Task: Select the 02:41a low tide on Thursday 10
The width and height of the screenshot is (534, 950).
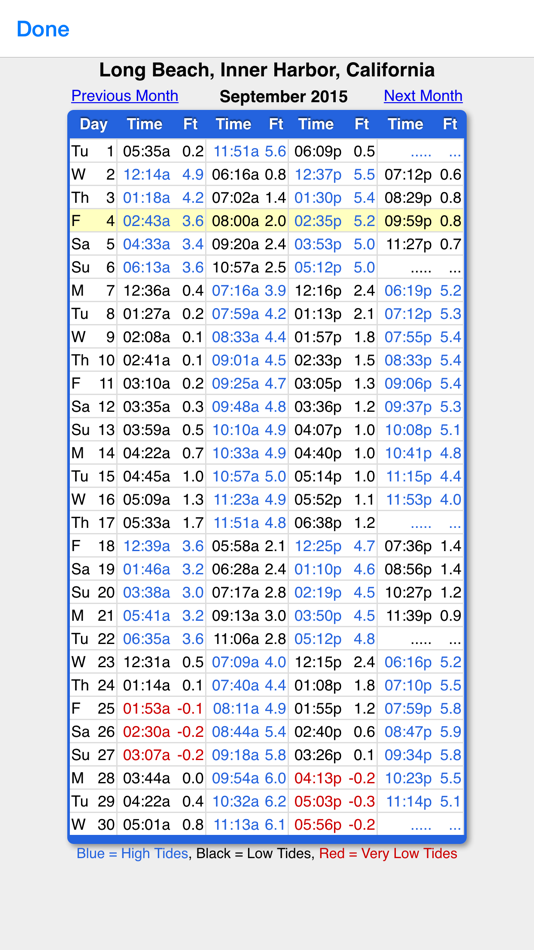Action: 147,360
